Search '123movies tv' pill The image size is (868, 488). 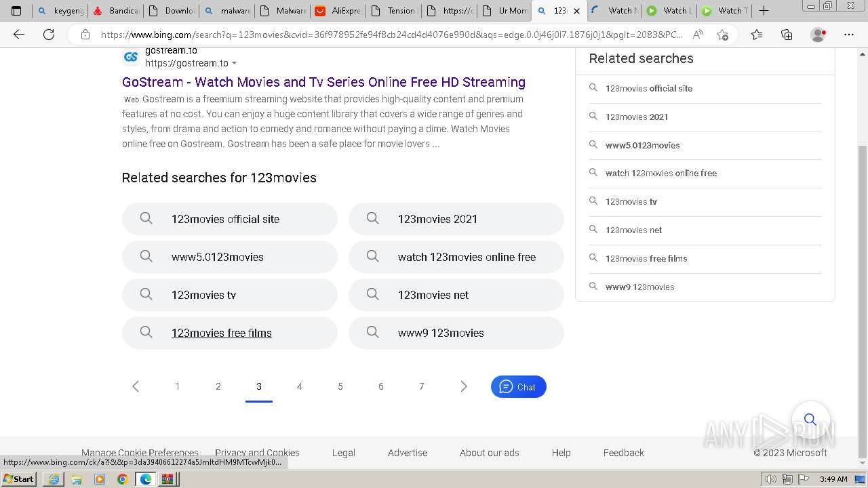pyautogui.click(x=230, y=295)
